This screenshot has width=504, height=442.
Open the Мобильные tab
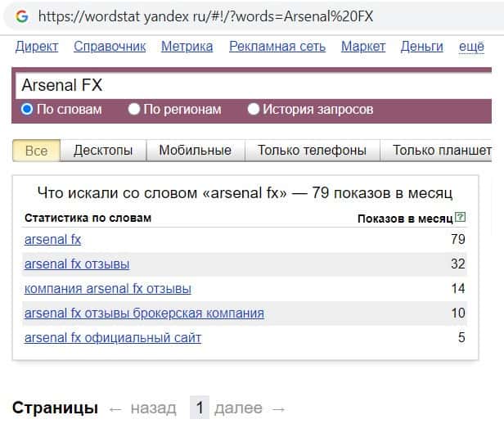point(195,150)
